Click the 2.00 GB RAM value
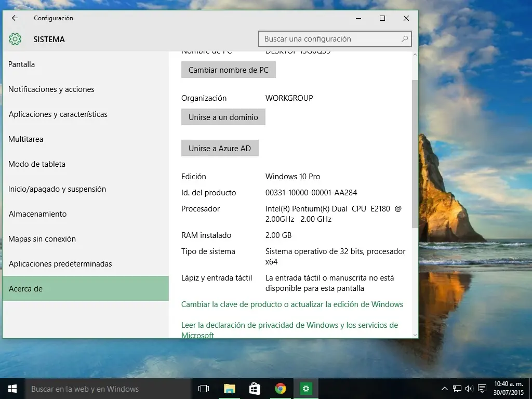This screenshot has width=532, height=399. 278,235
